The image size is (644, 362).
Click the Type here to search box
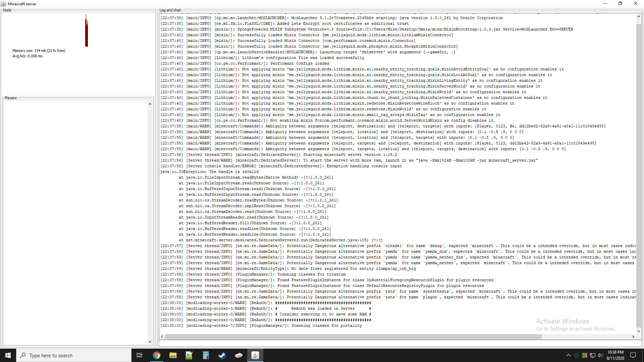click(x=74, y=355)
